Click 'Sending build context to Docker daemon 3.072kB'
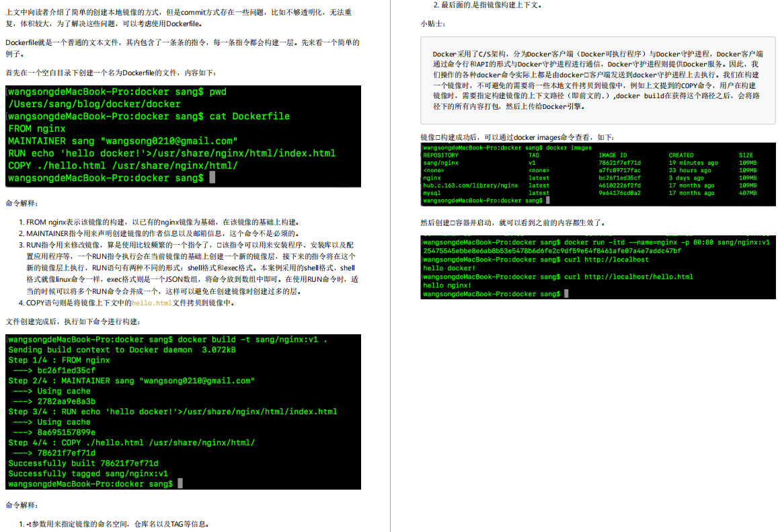The width and height of the screenshot is (778, 532). (122, 350)
